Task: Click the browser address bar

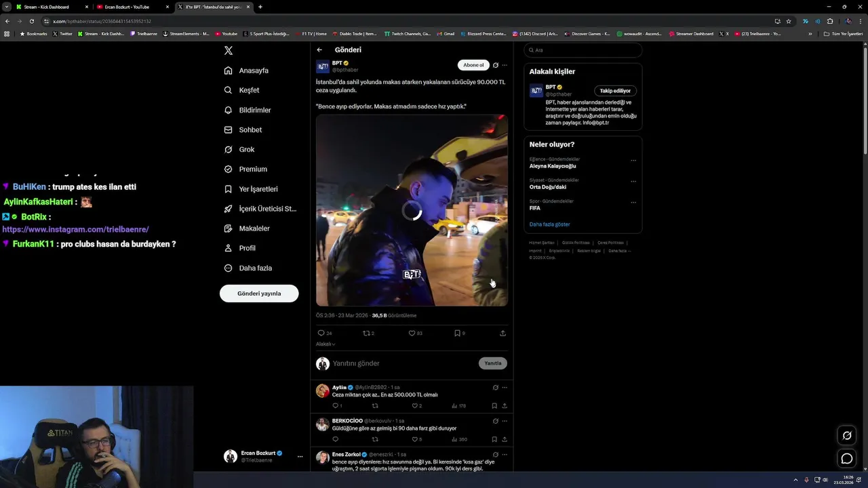Action: [x=407, y=21]
